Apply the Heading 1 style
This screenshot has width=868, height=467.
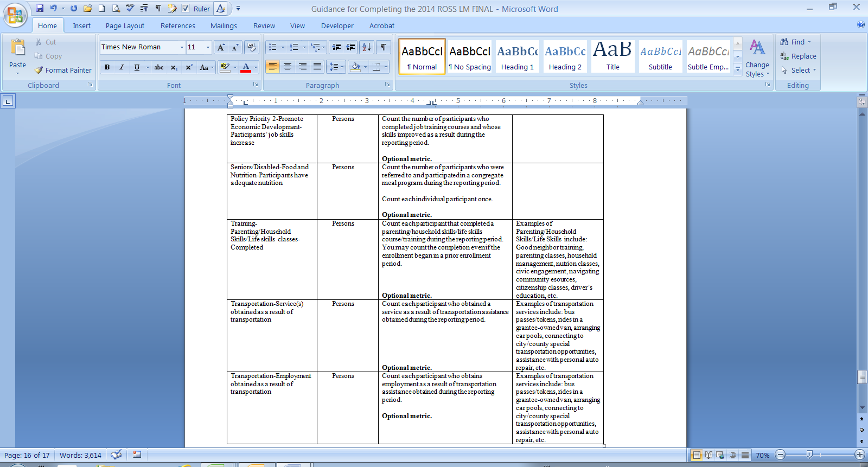pyautogui.click(x=518, y=55)
